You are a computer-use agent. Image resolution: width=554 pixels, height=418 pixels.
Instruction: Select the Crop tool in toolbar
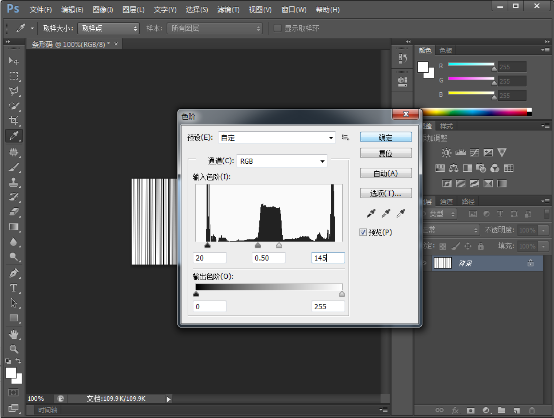(x=13, y=120)
